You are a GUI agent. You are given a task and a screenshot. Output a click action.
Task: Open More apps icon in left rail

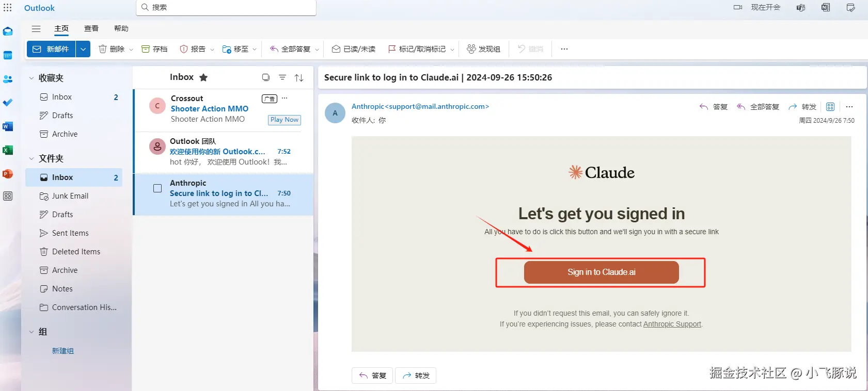(x=8, y=196)
